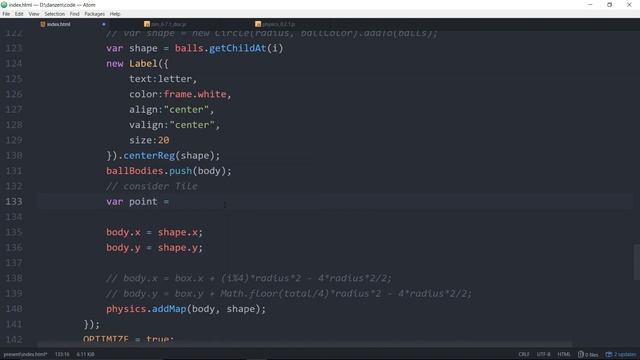This screenshot has width=640, height=360.
Task: Open the Selection menu
Action: pyautogui.click(x=54, y=14)
